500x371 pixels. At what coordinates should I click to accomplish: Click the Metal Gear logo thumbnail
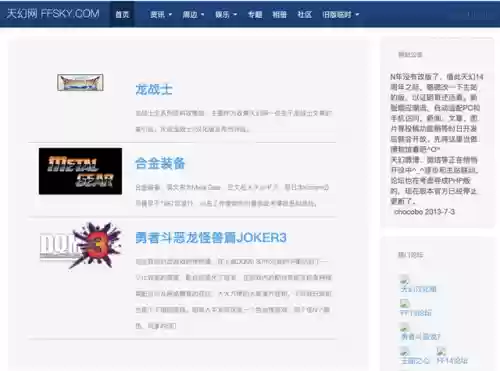pos(80,171)
